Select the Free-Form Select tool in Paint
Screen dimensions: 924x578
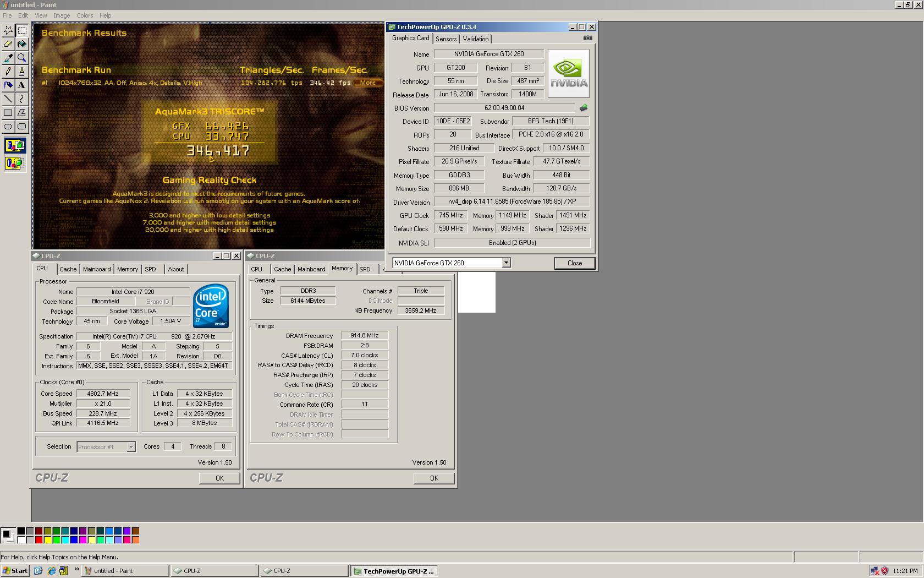click(8, 30)
